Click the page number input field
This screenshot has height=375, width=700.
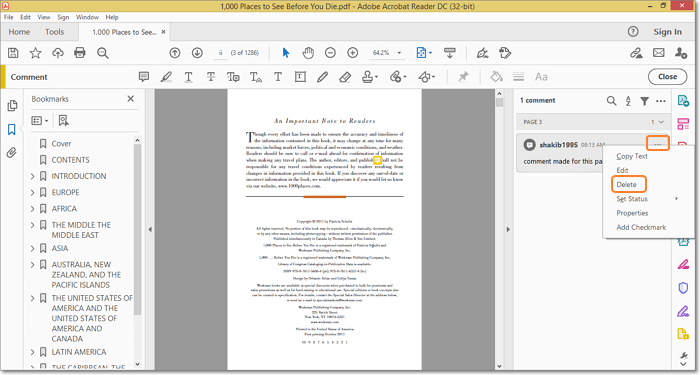(220, 53)
